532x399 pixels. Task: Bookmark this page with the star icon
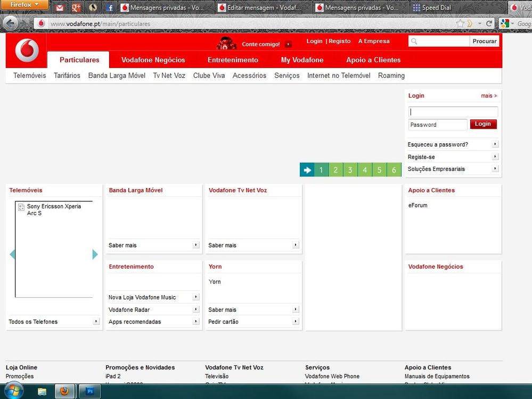460,23
